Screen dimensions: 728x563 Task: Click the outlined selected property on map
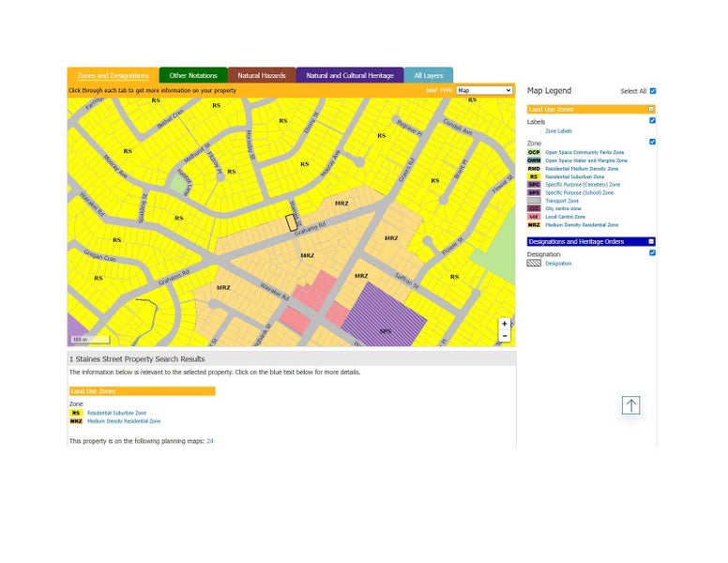click(291, 222)
